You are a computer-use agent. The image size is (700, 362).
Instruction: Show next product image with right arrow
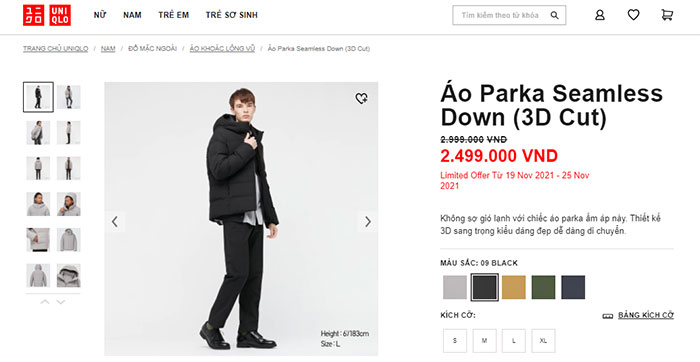(368, 221)
